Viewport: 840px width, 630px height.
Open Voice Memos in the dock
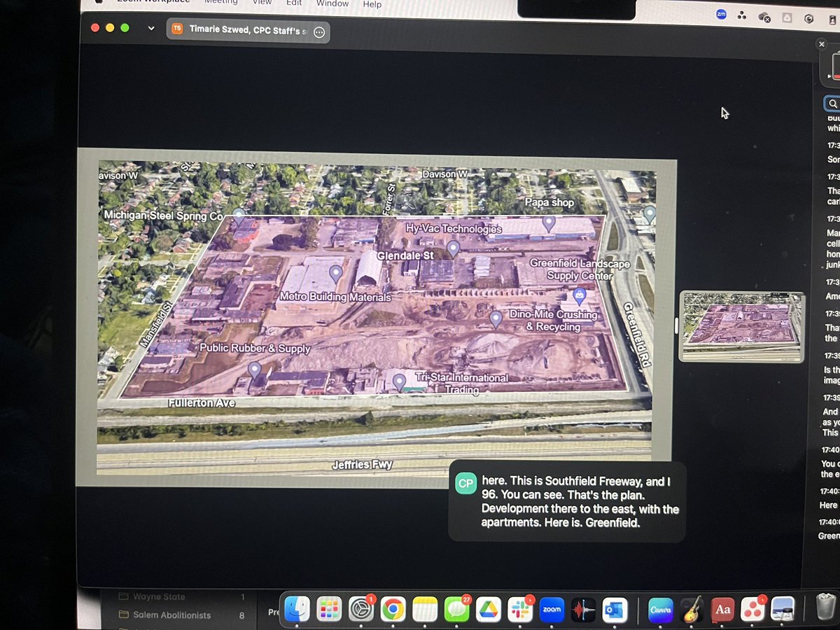pos(583,610)
